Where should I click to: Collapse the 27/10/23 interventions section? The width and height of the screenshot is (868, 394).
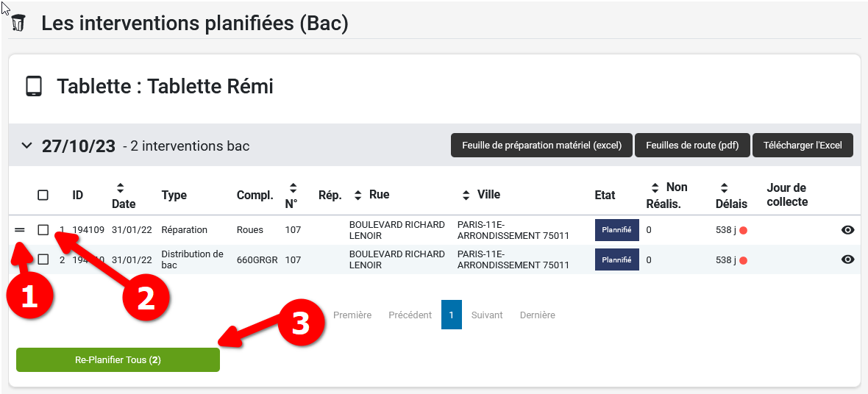tap(27, 146)
